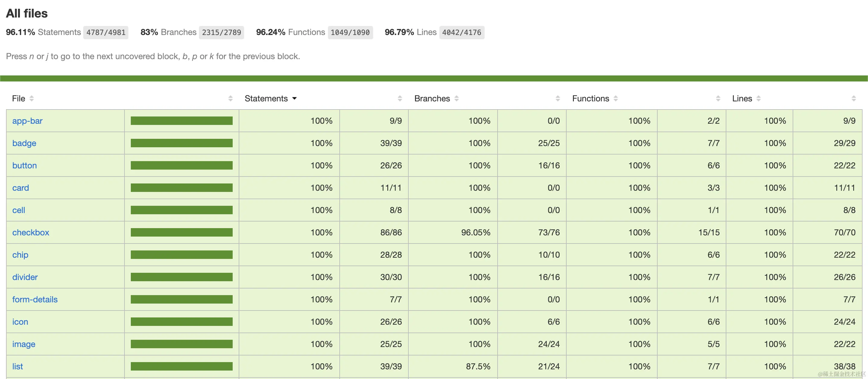Sort by File column arrow icon
Screen dimensions: 868x379
[x=32, y=99]
